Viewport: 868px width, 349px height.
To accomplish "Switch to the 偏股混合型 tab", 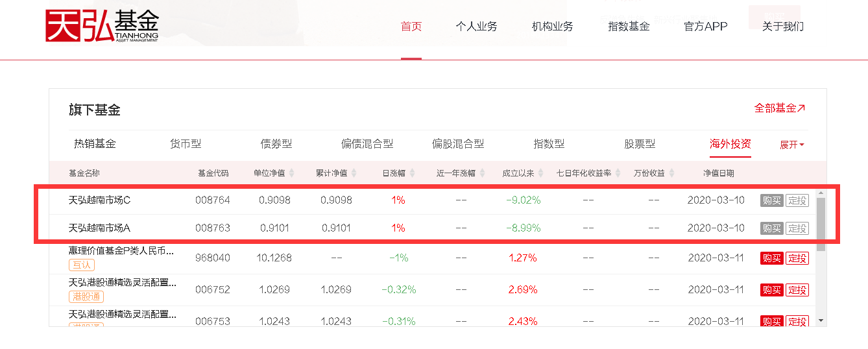I will (x=458, y=144).
